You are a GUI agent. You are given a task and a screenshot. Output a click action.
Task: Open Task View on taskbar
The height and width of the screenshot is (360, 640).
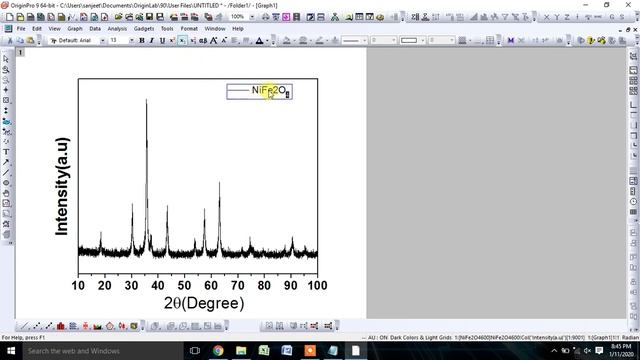[195, 351]
